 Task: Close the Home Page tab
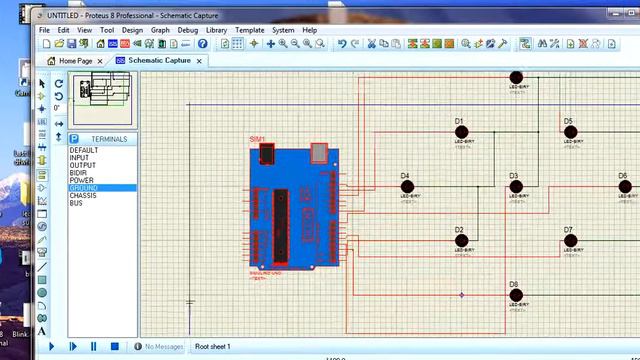[100, 61]
